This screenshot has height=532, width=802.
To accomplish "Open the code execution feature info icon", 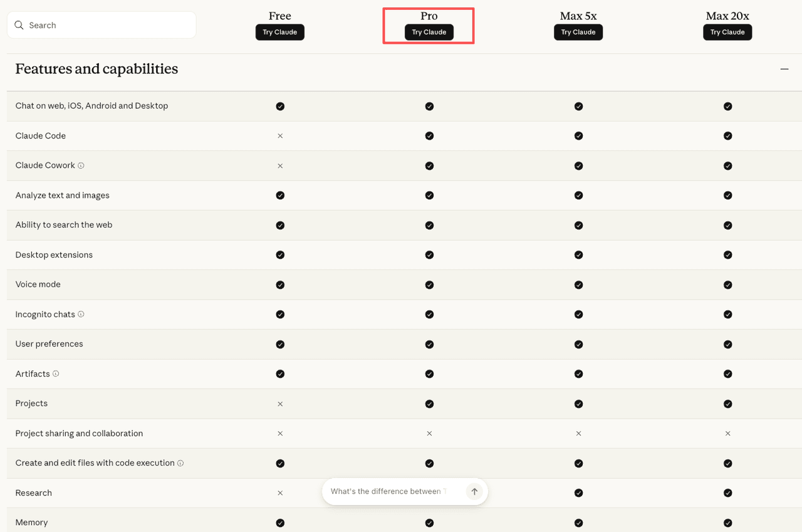I will pos(180,463).
